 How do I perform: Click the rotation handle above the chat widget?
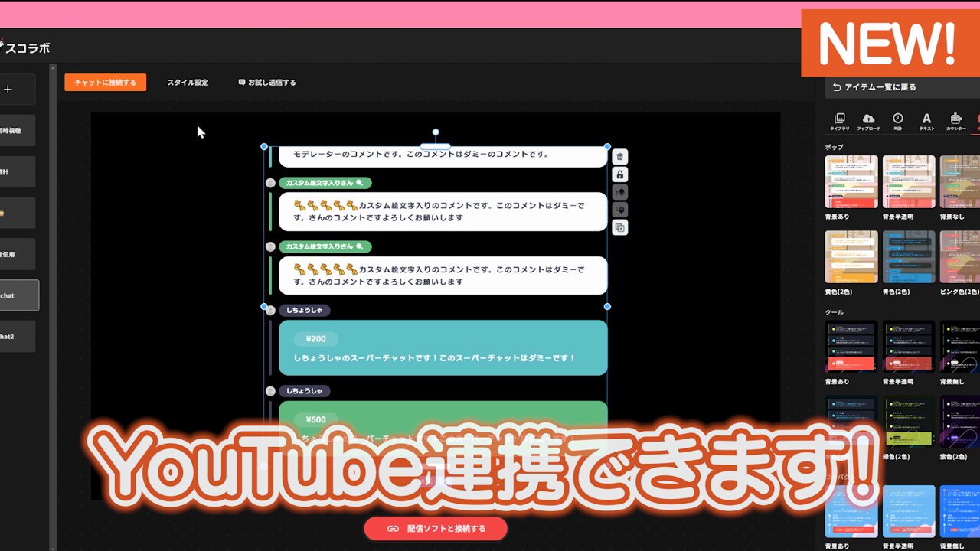436,132
